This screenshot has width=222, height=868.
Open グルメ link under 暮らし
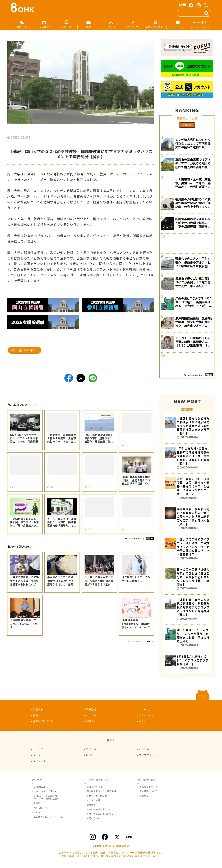[36, 755]
